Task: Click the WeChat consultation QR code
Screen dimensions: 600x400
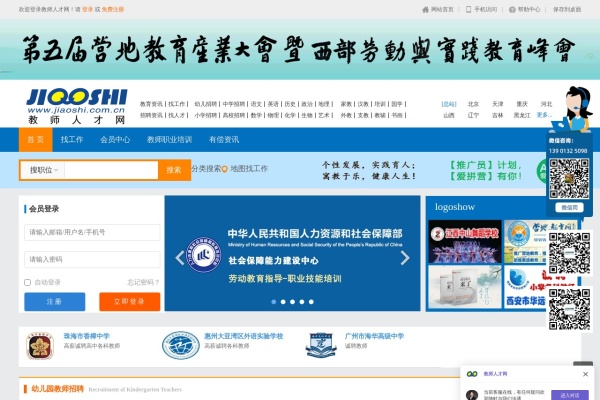Action: [x=569, y=179]
